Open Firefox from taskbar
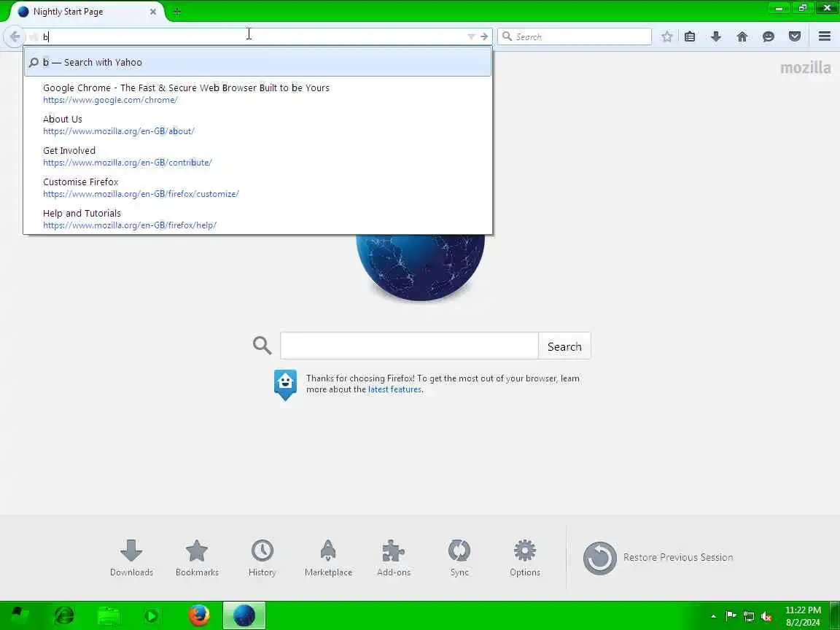Image resolution: width=840 pixels, height=630 pixels. pyautogui.click(x=199, y=615)
